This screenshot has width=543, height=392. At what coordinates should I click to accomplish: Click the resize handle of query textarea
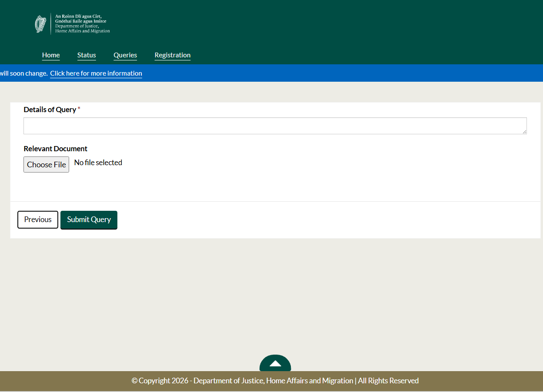click(x=524, y=131)
